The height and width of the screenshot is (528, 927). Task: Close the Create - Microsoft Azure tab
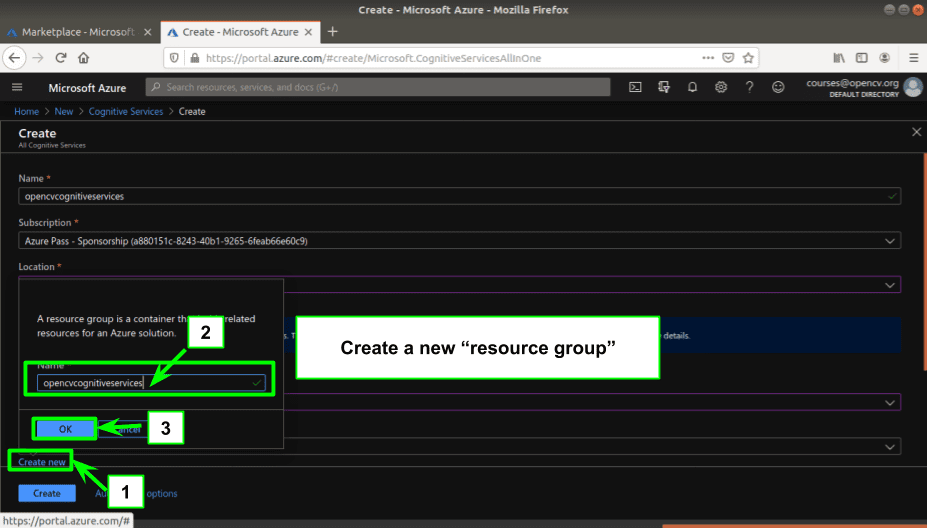pyautogui.click(x=308, y=32)
